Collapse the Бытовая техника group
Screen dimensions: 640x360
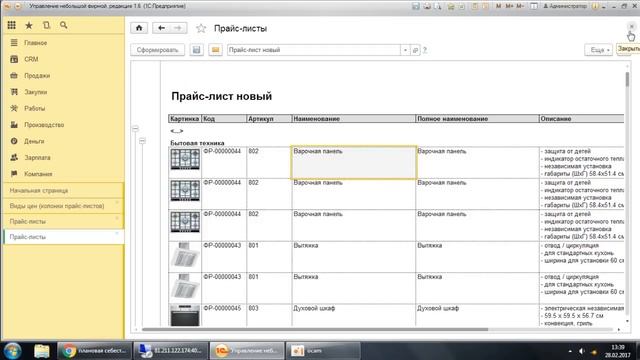click(x=142, y=141)
